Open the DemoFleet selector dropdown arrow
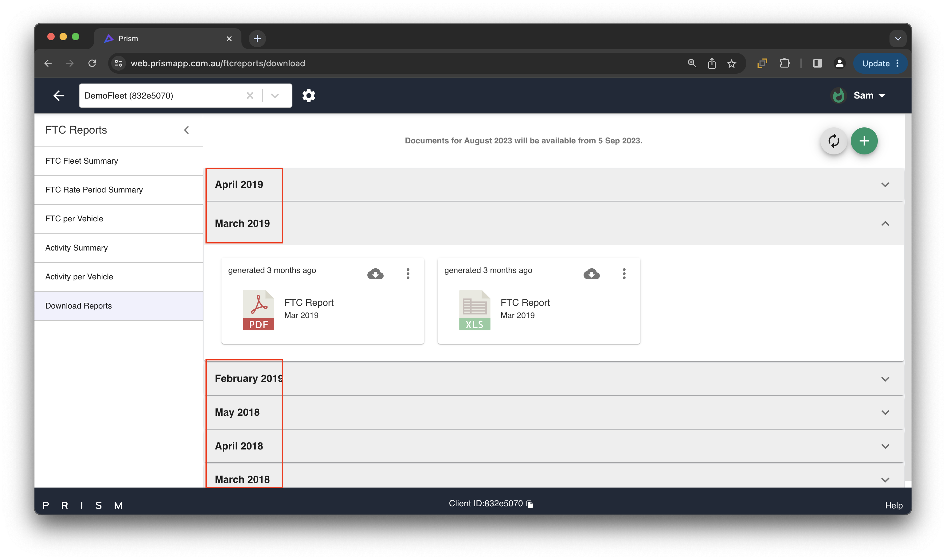The height and width of the screenshot is (560, 946). [x=275, y=95]
